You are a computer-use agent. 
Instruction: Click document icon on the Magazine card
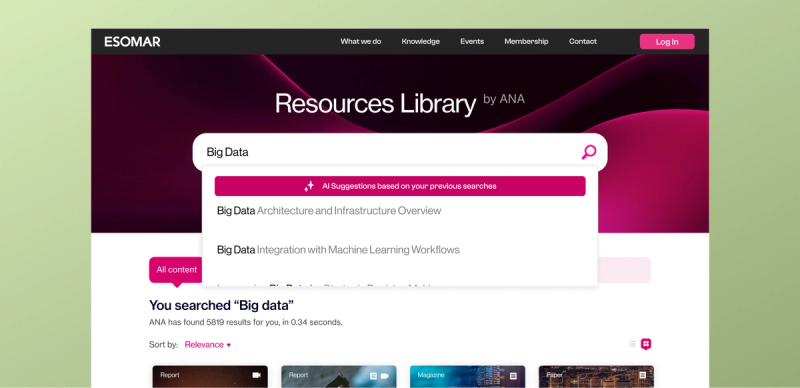513,376
